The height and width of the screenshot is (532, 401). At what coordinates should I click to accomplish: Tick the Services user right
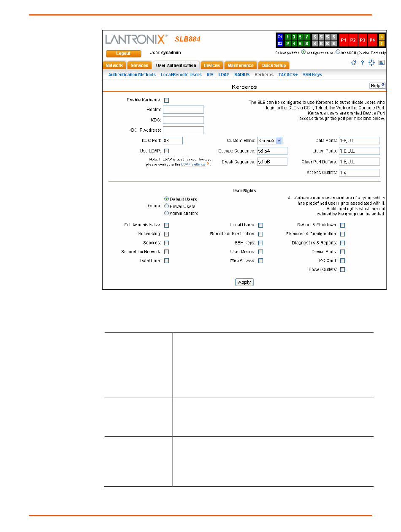point(166,243)
